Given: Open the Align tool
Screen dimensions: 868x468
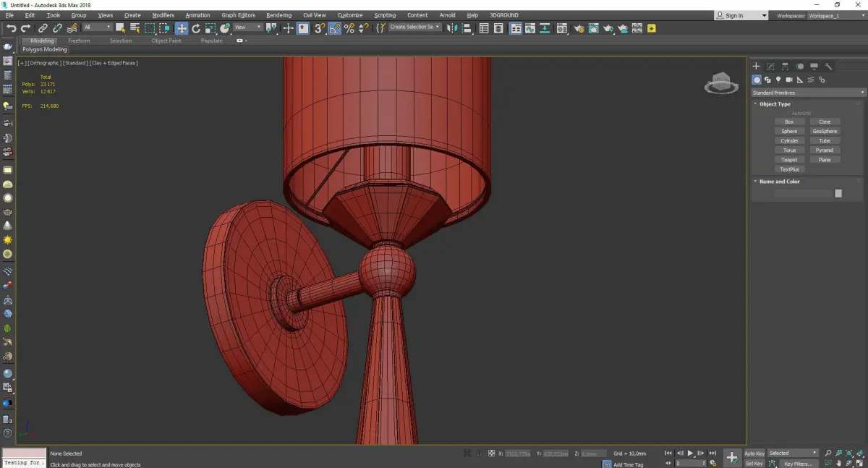Looking at the screenshot, I should coord(467,28).
